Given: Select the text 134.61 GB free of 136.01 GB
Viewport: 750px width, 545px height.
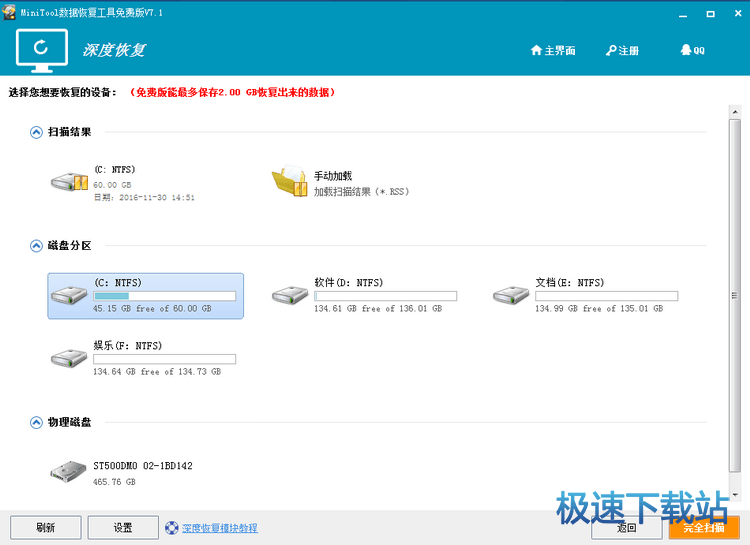Looking at the screenshot, I should [378, 309].
